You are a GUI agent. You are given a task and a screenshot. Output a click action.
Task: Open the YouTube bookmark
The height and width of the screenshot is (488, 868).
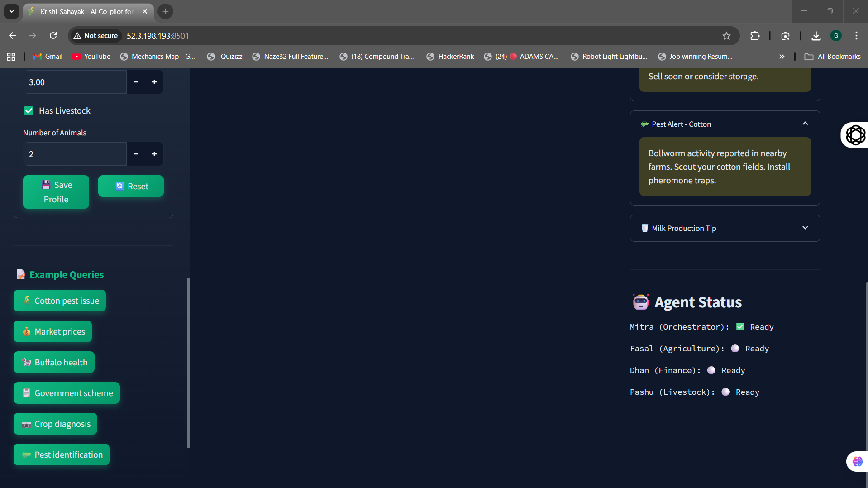[x=91, y=57]
